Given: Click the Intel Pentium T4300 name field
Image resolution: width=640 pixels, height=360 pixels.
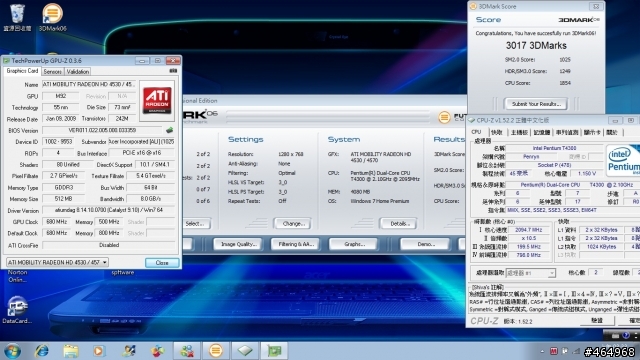Looking at the screenshot, I should [554, 148].
